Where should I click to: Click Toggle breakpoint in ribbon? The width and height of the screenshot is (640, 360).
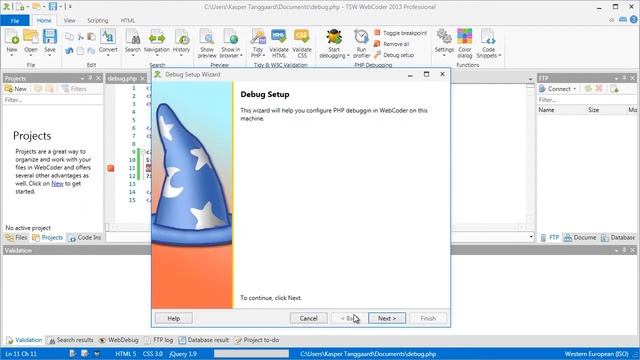tap(400, 33)
